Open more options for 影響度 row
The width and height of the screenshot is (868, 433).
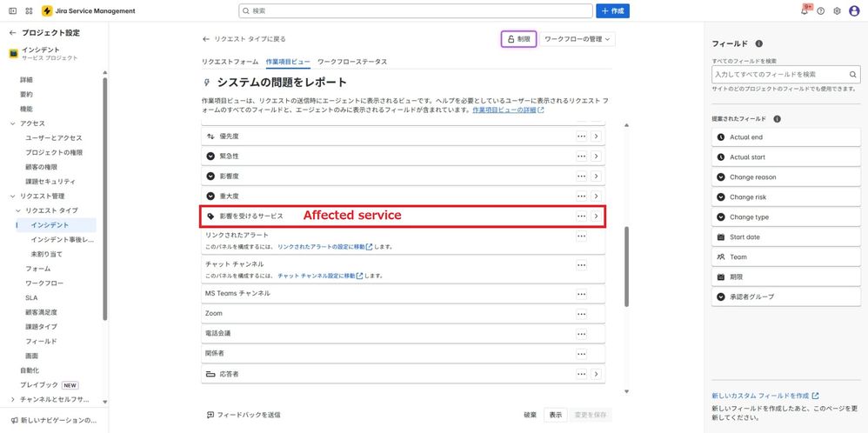coord(581,177)
